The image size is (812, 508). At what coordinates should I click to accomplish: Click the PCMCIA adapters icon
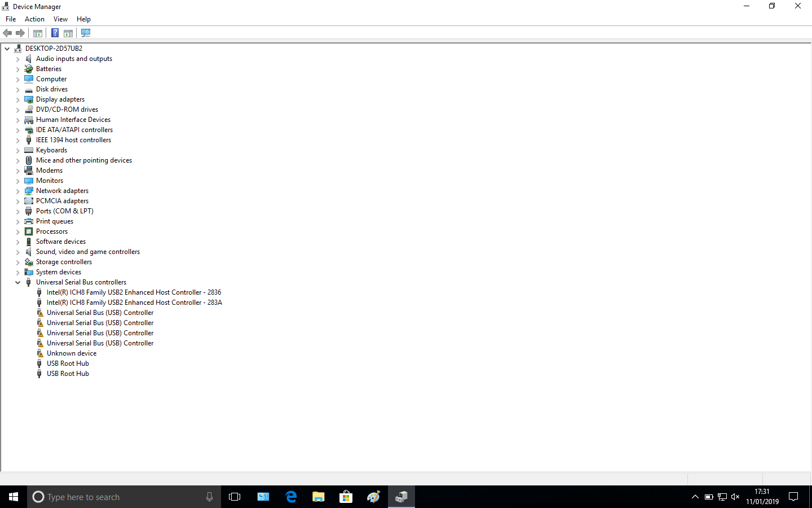(x=29, y=201)
